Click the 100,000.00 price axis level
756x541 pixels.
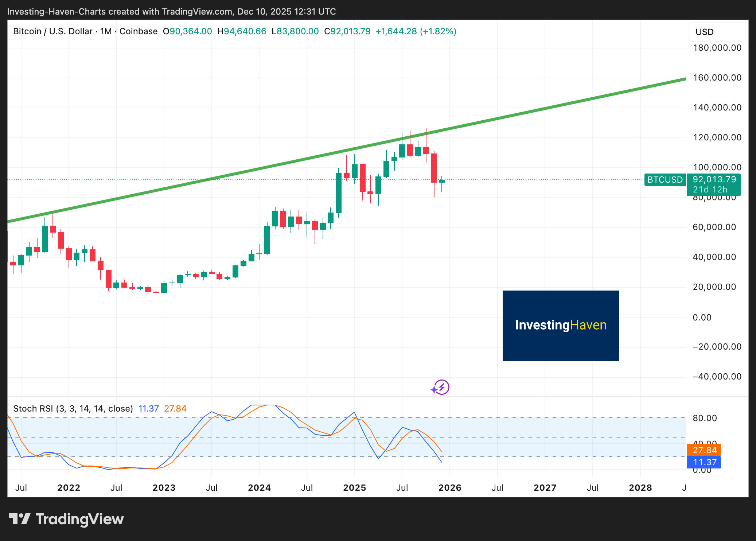tap(717, 167)
